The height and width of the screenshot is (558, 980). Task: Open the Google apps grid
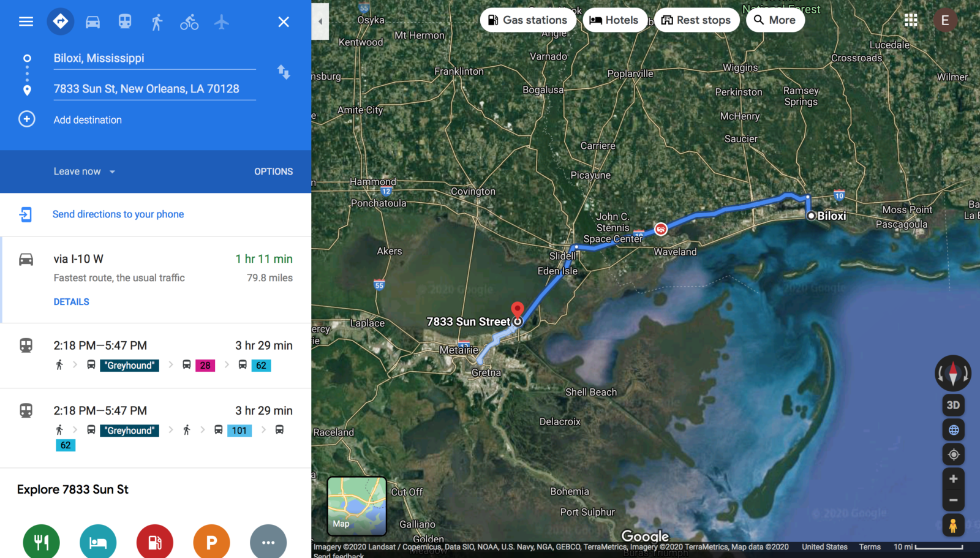click(911, 20)
